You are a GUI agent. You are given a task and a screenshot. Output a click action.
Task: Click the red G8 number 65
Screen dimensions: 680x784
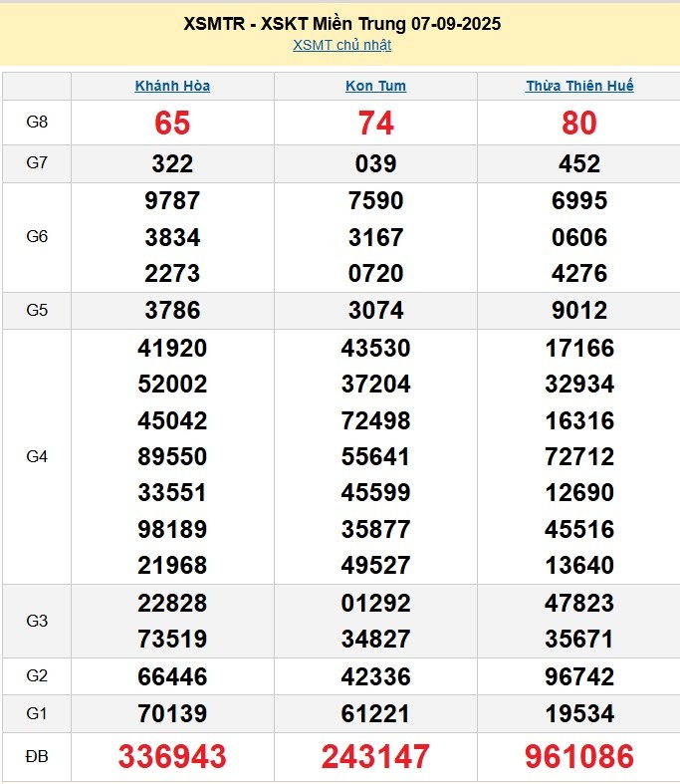point(172,123)
